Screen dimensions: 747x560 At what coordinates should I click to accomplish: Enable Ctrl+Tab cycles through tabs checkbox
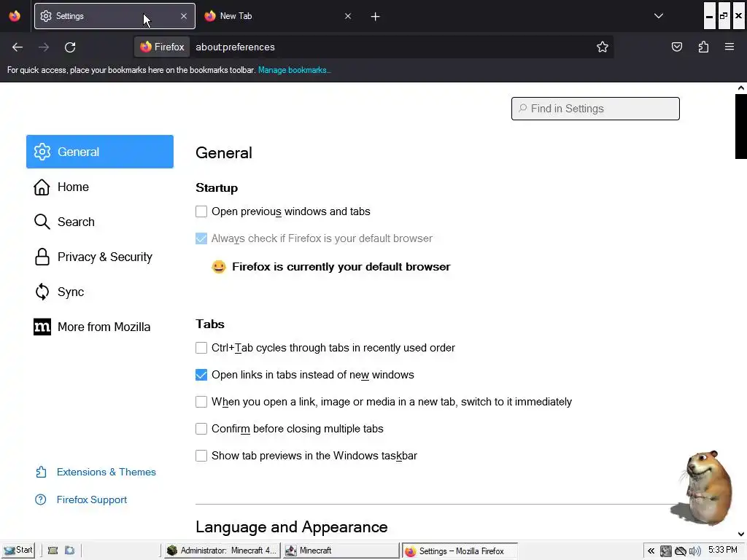tap(201, 348)
